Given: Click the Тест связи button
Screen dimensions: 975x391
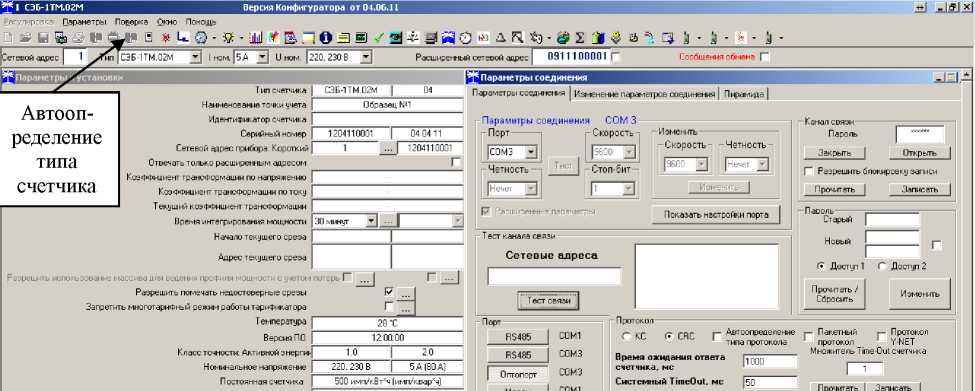Looking at the screenshot, I should [x=548, y=301].
